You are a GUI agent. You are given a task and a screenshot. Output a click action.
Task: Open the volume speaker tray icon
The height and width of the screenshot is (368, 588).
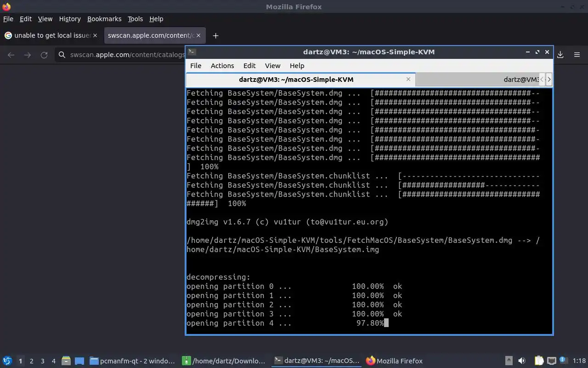(x=522, y=361)
